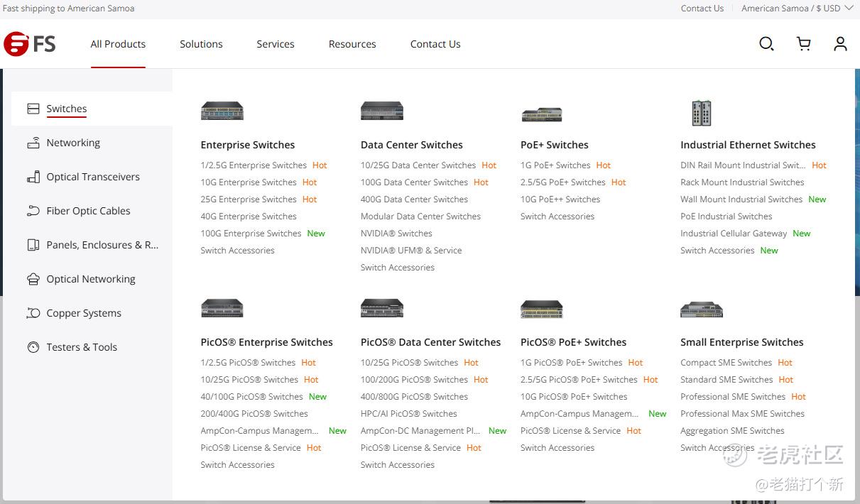860x504 pixels.
Task: Expand the American Samoa / $ USD dropdown
Action: point(796,9)
